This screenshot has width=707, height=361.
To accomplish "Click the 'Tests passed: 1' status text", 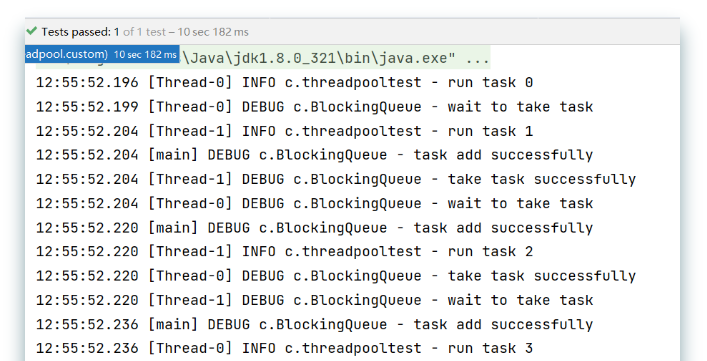I will (80, 32).
